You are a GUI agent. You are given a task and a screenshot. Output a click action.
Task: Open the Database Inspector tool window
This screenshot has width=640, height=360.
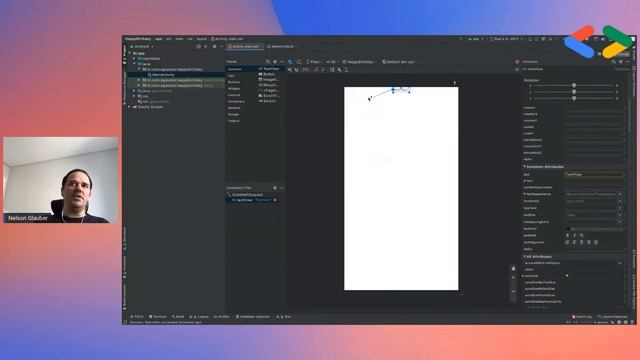(x=253, y=316)
